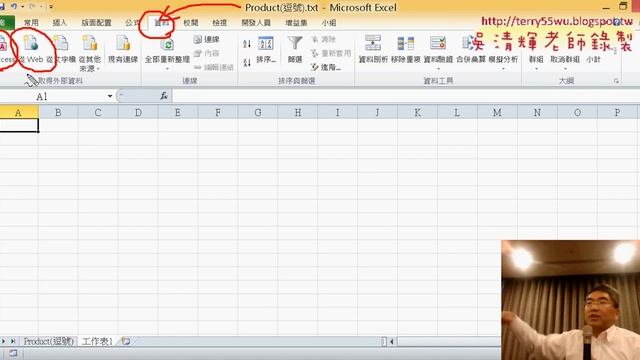Image resolution: width=640 pixels, height=360 pixels.
Task: Click the macro record icon in status bar
Action: [x=13, y=353]
